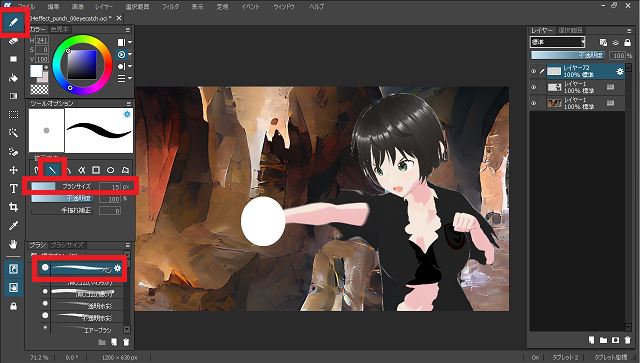The height and width of the screenshot is (363, 640).
Task: Choose straight line correction mode
Action: 53,170
